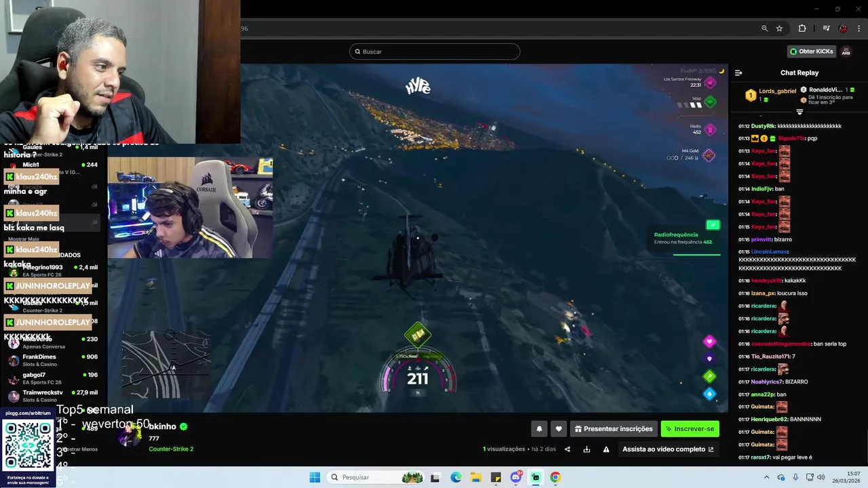
Task: Open gabgol7 channel in the sidebar
Action: [54, 378]
